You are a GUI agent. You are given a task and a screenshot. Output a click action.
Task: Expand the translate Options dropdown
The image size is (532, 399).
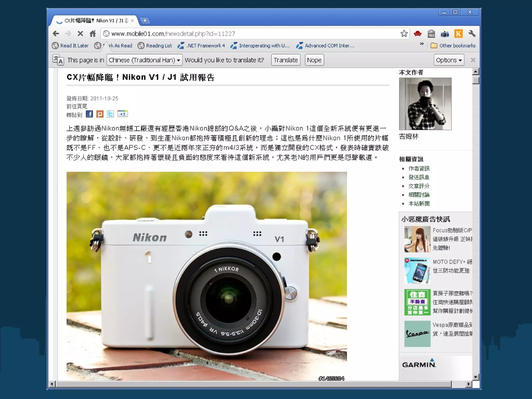449,60
